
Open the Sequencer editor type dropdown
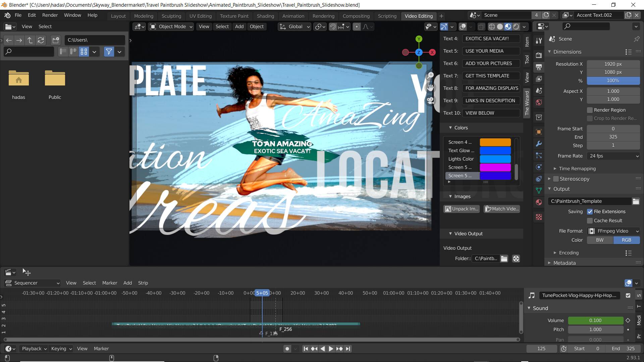(x=32, y=283)
